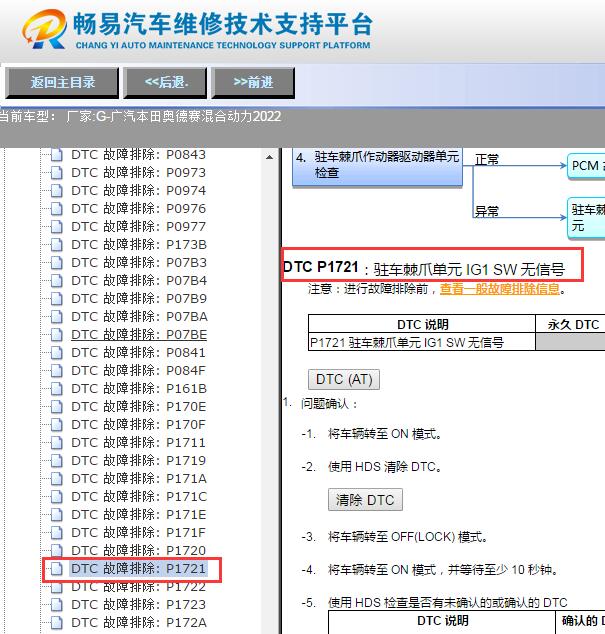Viewport: 605px width, 634px height.
Task: Open DTC 故障排除: P07B4 entry
Action: (x=139, y=281)
